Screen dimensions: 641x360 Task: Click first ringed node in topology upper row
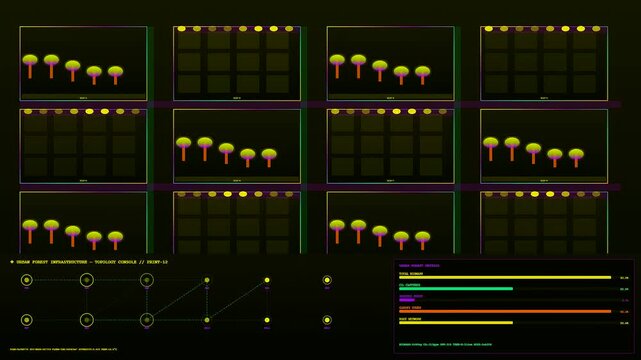27,280
